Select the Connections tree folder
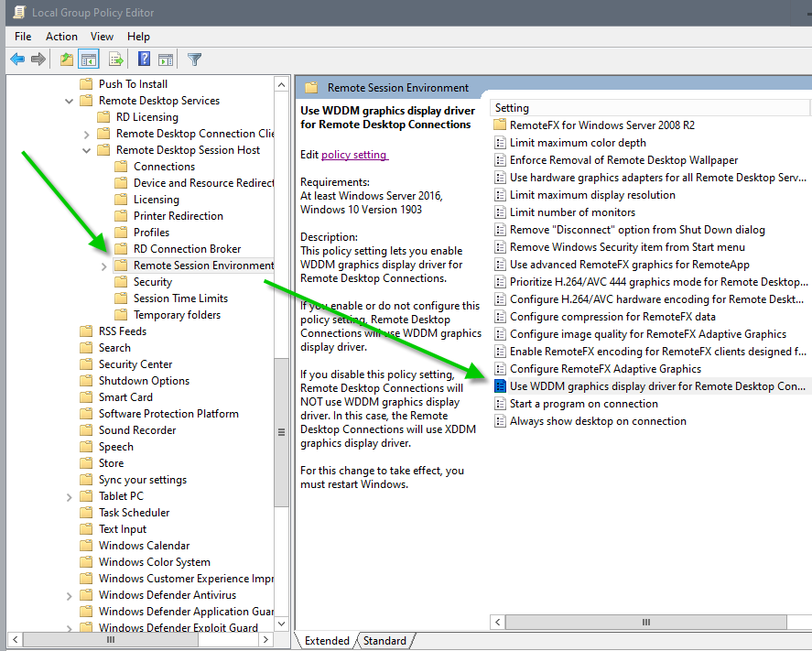 click(164, 167)
